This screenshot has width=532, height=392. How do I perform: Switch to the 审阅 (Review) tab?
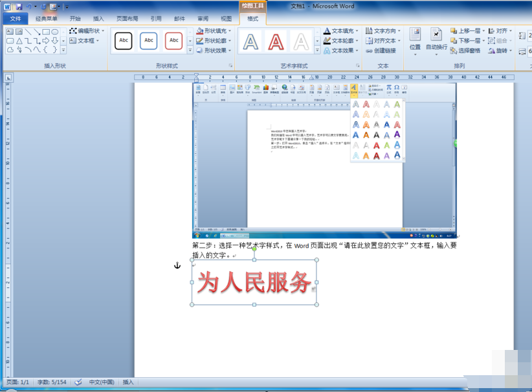click(x=203, y=19)
